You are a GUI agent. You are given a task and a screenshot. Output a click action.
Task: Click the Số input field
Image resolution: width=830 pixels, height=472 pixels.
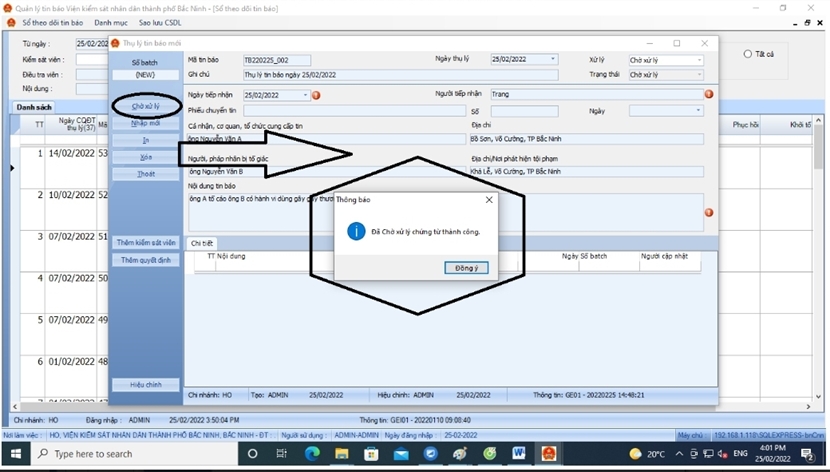[x=524, y=111]
